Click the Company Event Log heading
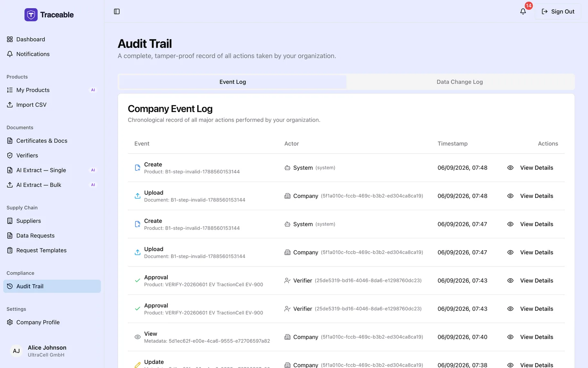This screenshot has width=588, height=368. pos(170,109)
